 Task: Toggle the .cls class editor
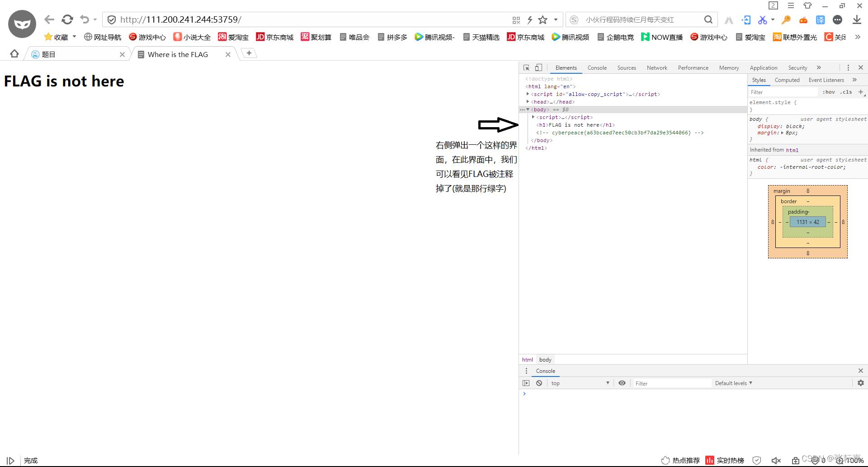[846, 92]
